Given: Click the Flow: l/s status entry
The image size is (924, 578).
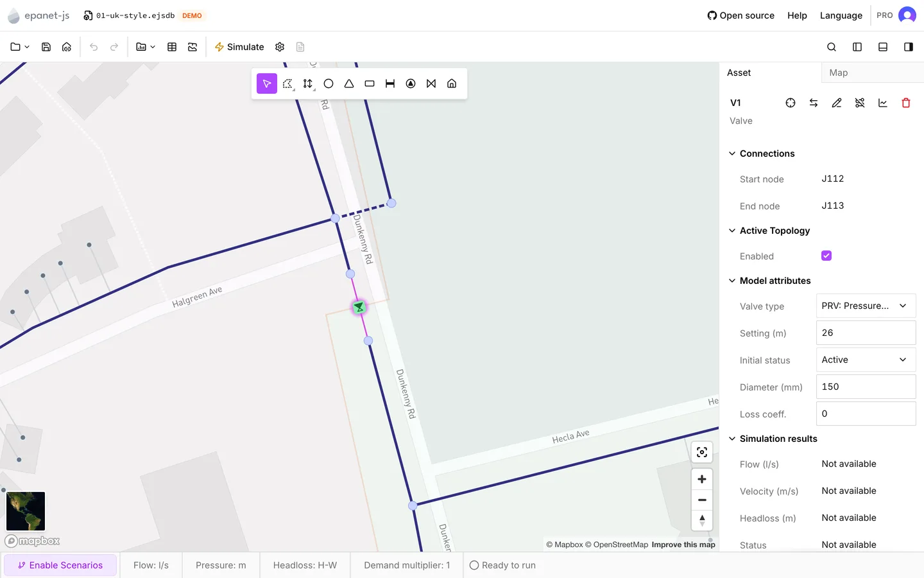Looking at the screenshot, I should [151, 565].
